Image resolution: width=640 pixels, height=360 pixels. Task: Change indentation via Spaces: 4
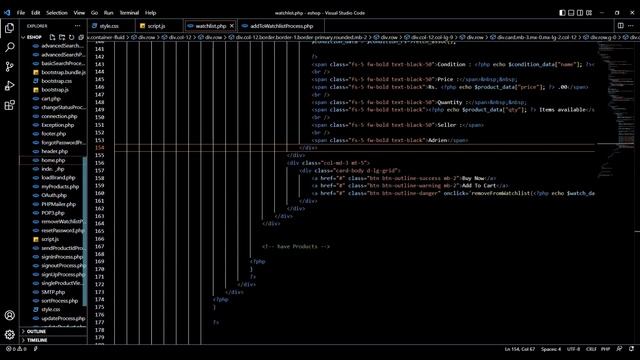(551, 349)
